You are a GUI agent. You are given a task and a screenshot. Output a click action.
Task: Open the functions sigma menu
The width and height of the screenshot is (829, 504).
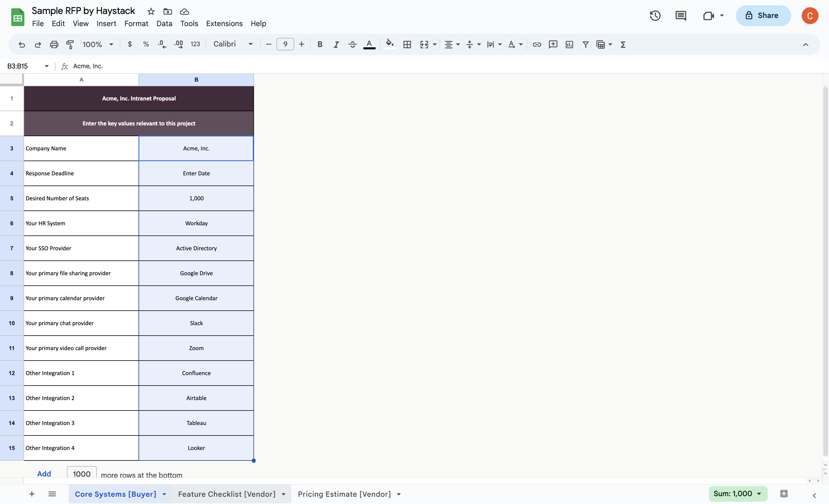(x=623, y=44)
